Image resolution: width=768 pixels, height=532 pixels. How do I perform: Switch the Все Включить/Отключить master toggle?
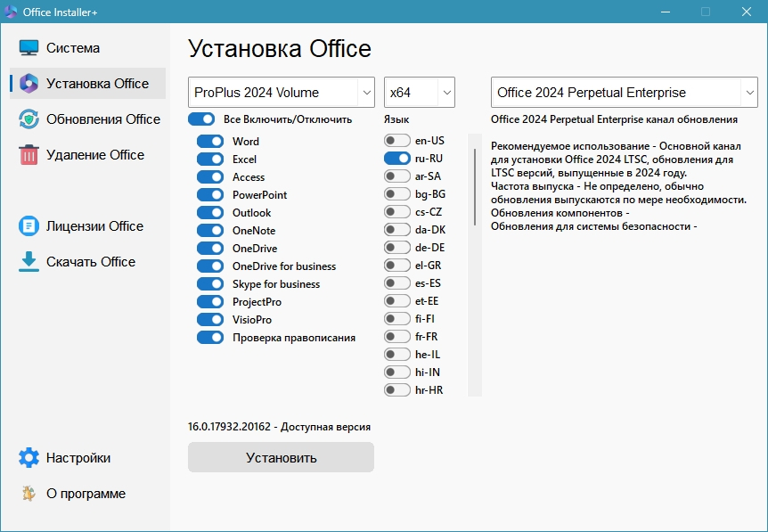[201, 119]
